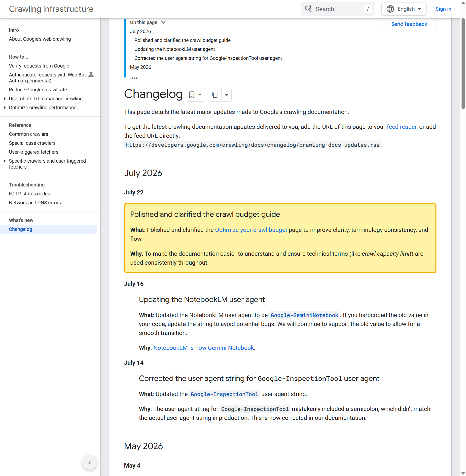Screen dimensions: 466x476
Task: Jump to Corrected Google-InspectionTool user agent entry
Action: [x=208, y=58]
